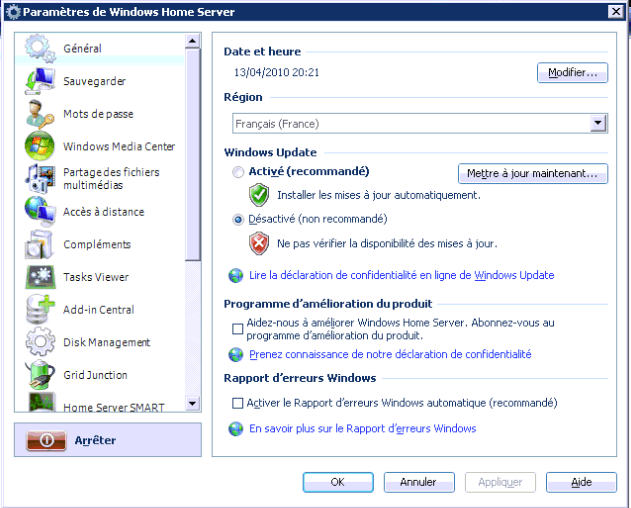Click the Mots de passe user key icon
Image resolution: width=631 pixels, height=508 pixels.
(x=40, y=114)
